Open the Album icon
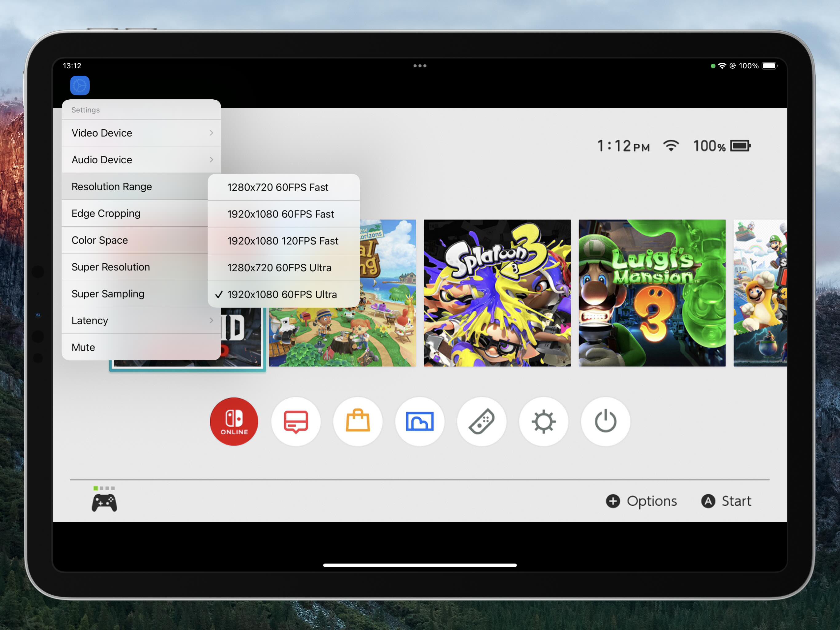The width and height of the screenshot is (840, 630). (x=420, y=421)
